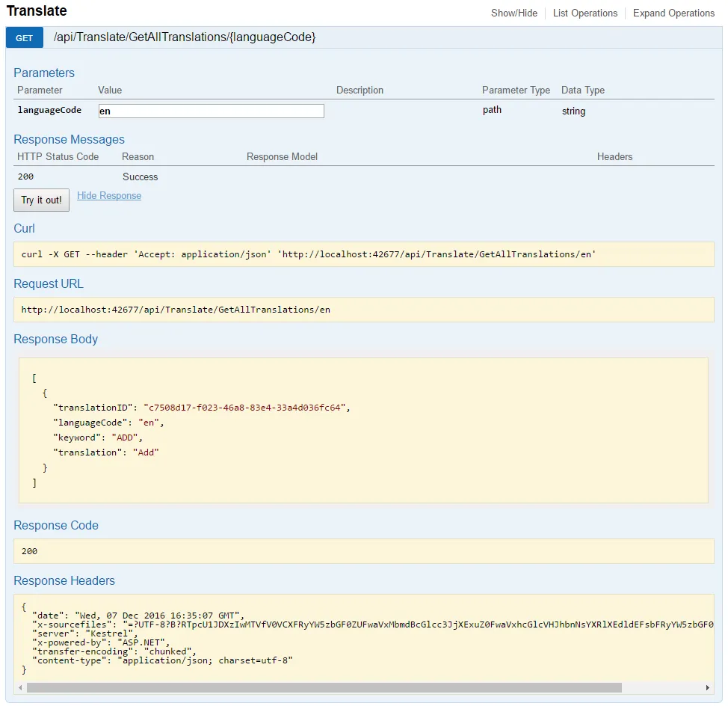
Task: Expand Operations for the Translate section
Action: click(x=673, y=13)
